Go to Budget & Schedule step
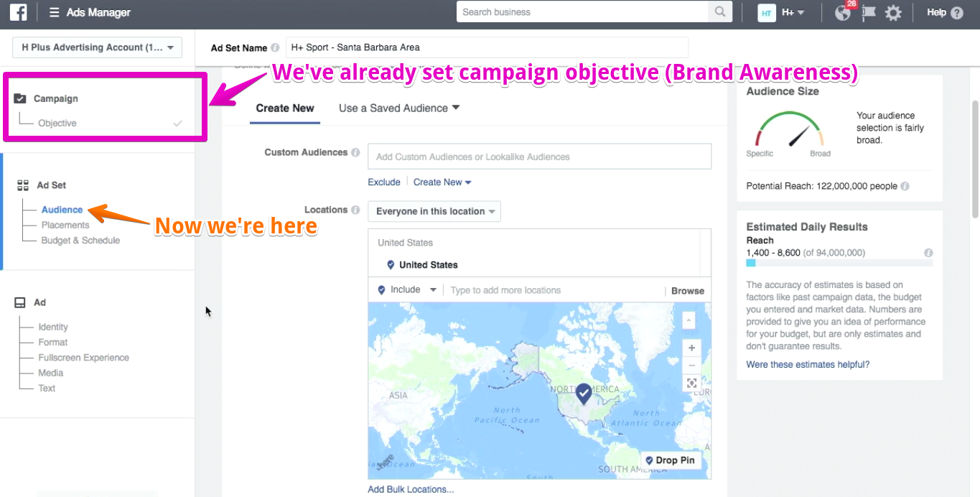This screenshot has height=497, width=980. click(x=80, y=241)
